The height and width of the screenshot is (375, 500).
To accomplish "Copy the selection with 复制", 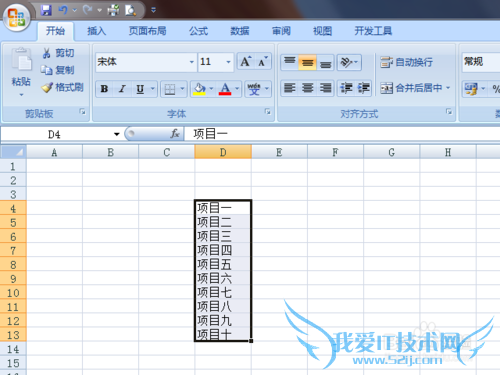I will tap(58, 70).
